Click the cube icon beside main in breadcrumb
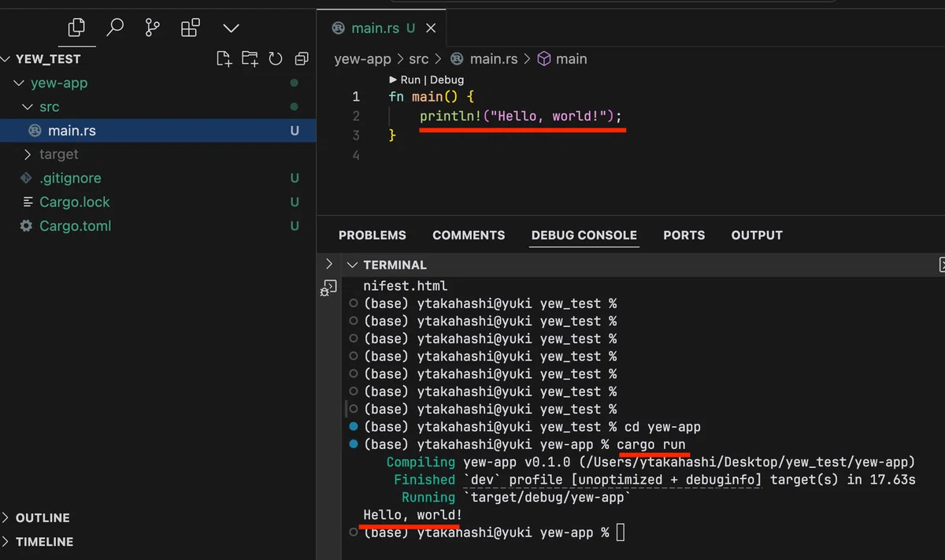945x560 pixels. tap(543, 59)
